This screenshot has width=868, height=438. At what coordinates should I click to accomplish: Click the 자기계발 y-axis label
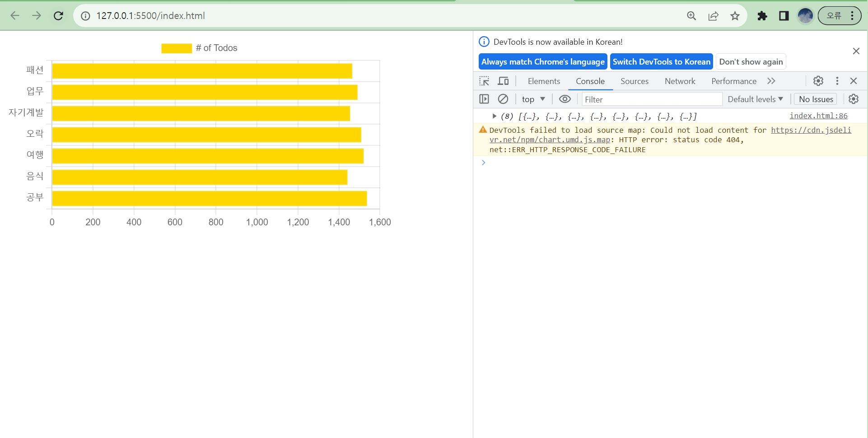click(26, 112)
